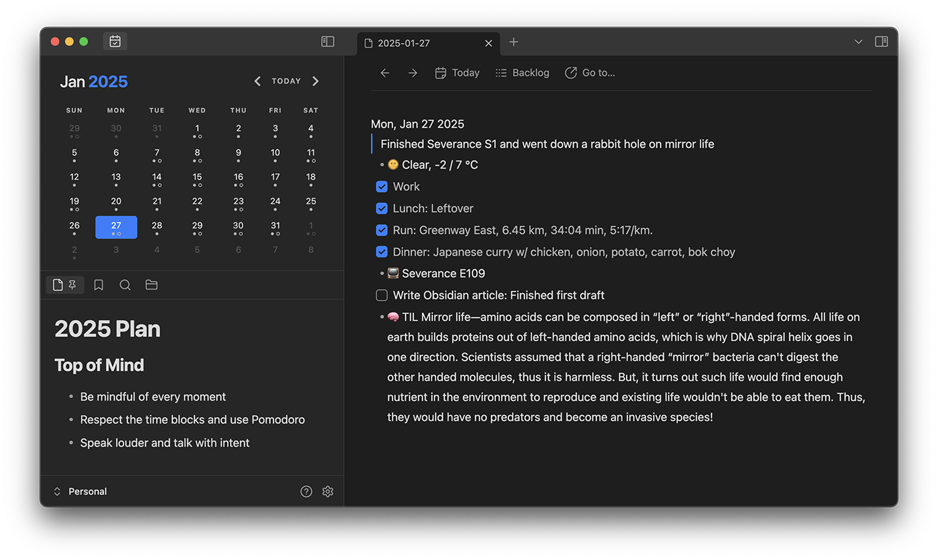Open the bookmarks panel icon

[99, 285]
